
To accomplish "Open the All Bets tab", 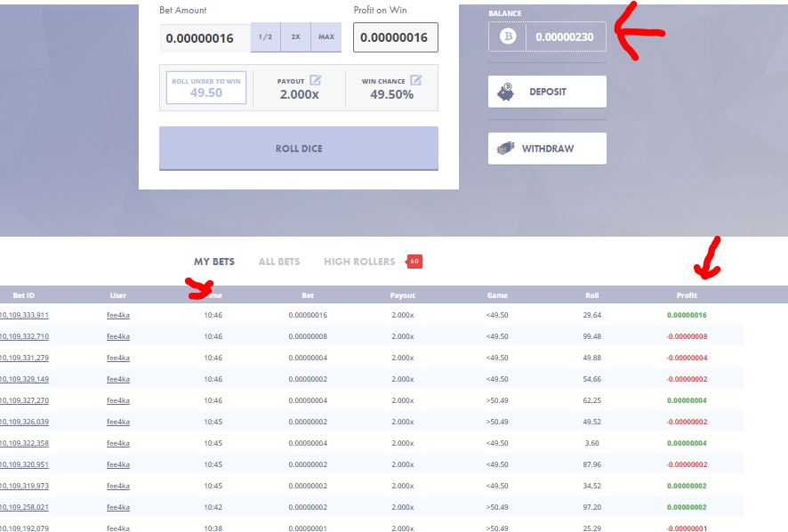I will point(278,262).
